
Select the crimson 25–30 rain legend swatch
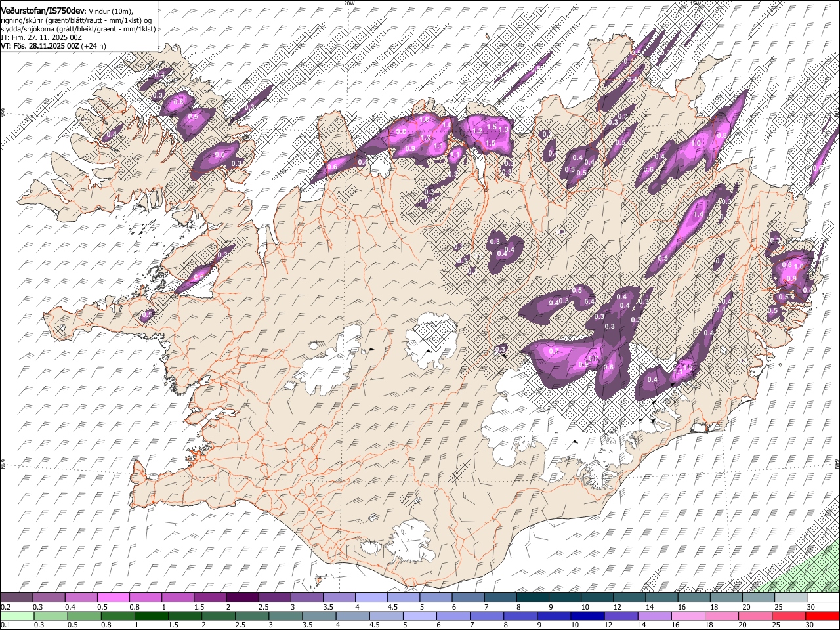(x=789, y=616)
